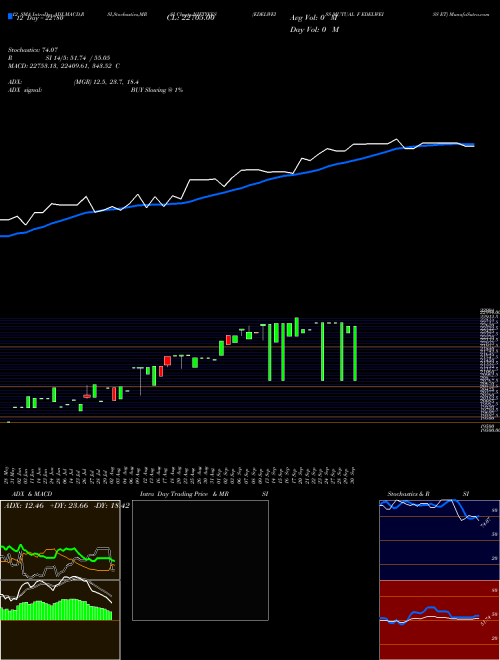500x660 pixels.
Task: Click the 'SI 14/3: 51.74 / 55.05' reading
Action: 78,58
